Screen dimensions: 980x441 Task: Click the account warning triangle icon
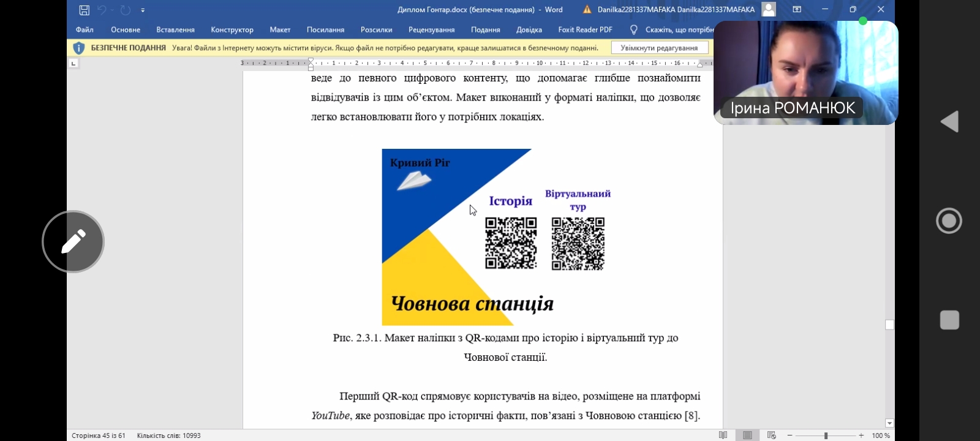pos(587,10)
